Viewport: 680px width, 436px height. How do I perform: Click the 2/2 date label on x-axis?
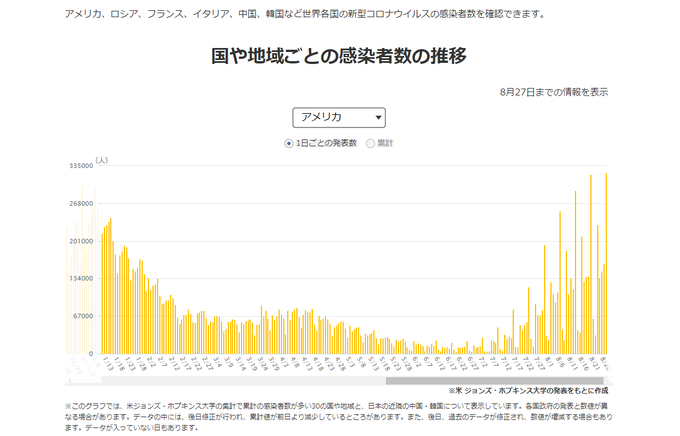coord(151,362)
